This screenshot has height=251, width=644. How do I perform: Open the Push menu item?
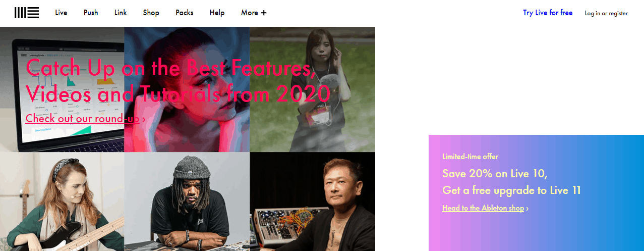(x=91, y=13)
